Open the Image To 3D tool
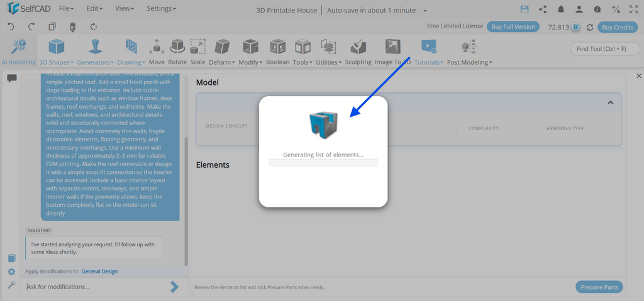The width and height of the screenshot is (644, 301). click(x=392, y=52)
